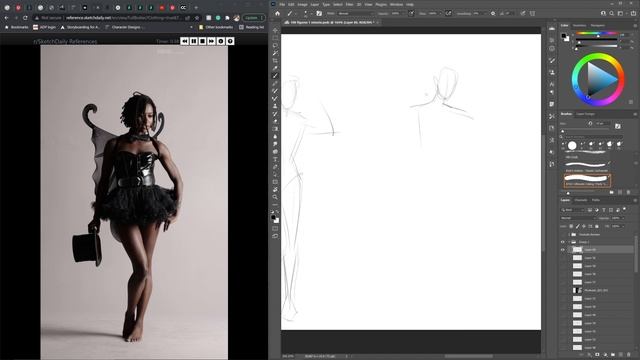
Task: Open Character panel 'A' icon in dock
Action: [552, 84]
